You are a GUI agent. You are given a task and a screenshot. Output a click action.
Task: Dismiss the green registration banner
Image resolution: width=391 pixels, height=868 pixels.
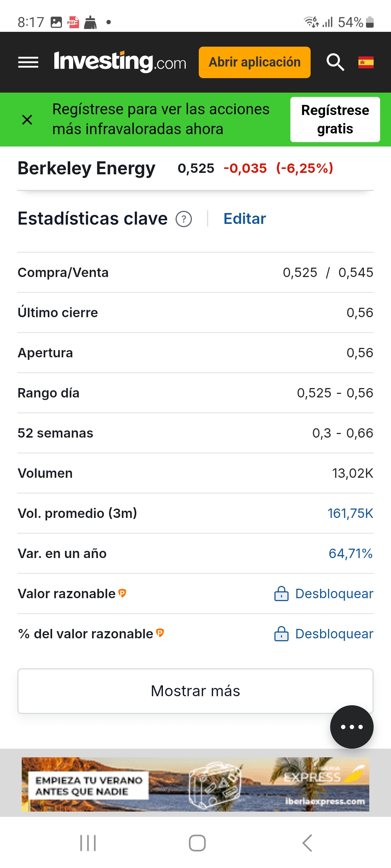click(x=27, y=119)
